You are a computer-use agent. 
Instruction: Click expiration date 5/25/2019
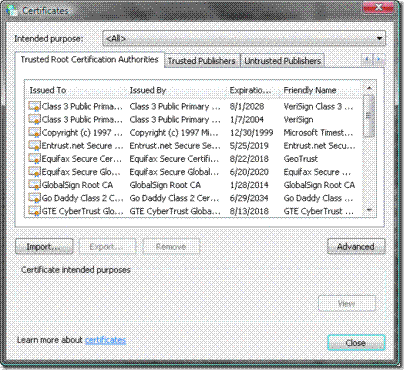(x=249, y=146)
